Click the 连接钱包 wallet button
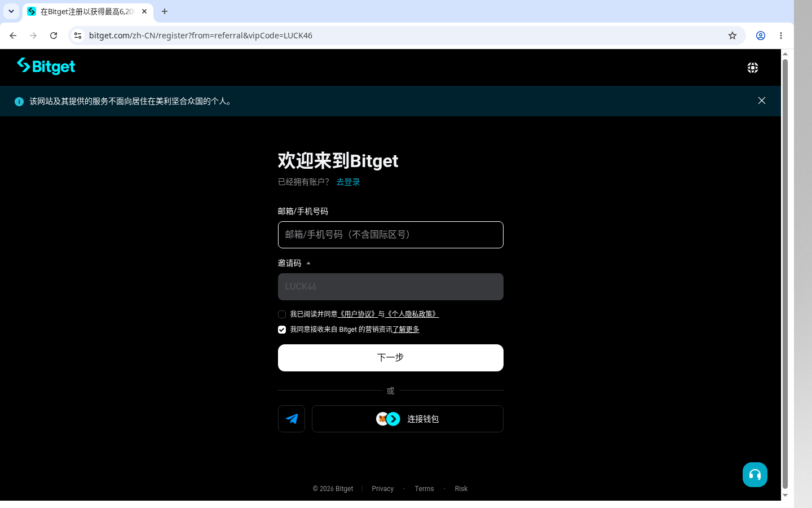812x508 pixels. [x=407, y=419]
